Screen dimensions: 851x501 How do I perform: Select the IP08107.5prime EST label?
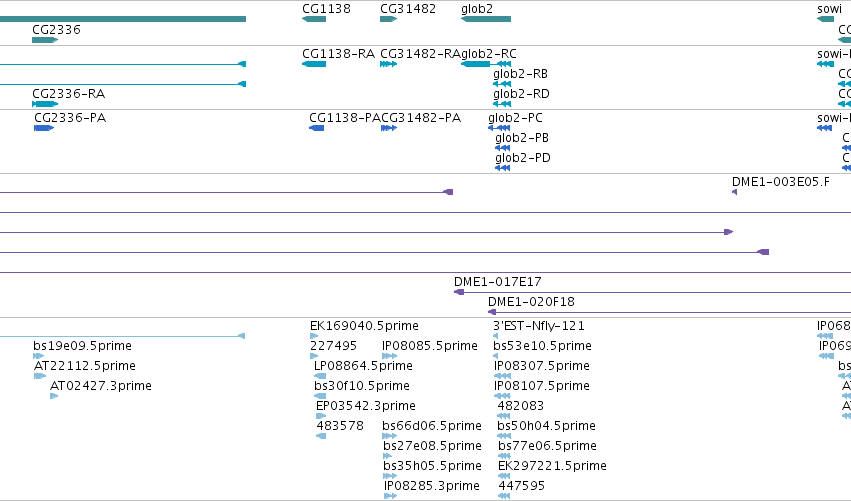click(x=542, y=386)
